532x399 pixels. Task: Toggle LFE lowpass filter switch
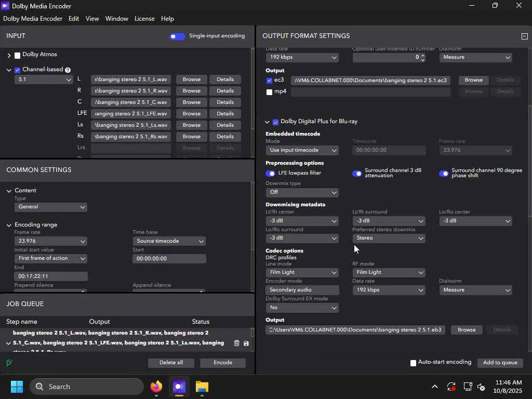pyautogui.click(x=270, y=174)
